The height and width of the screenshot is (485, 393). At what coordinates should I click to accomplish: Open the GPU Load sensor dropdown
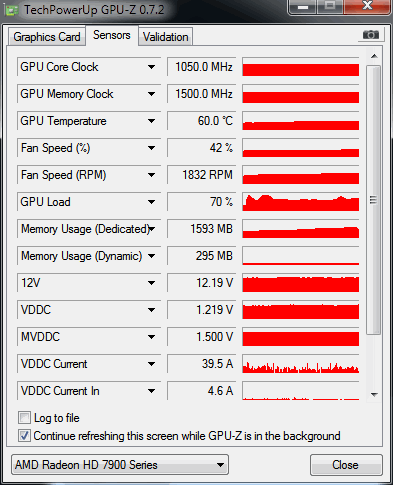(151, 202)
